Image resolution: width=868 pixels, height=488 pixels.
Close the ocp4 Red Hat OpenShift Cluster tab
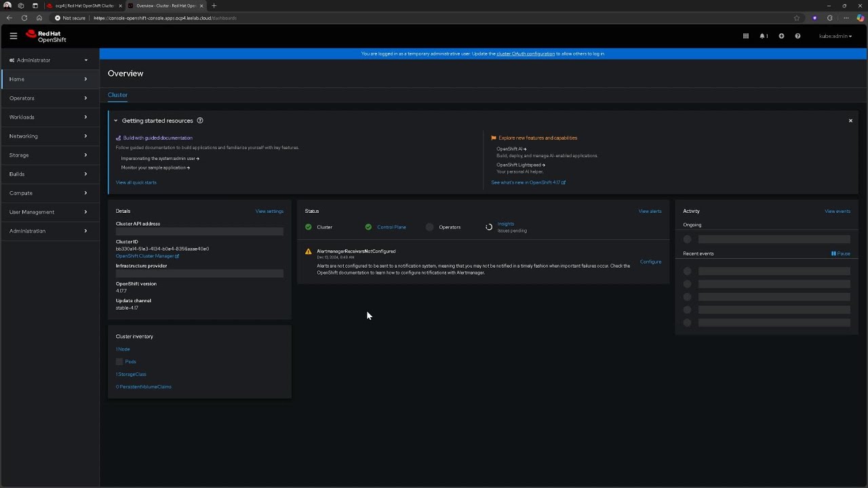121,5
